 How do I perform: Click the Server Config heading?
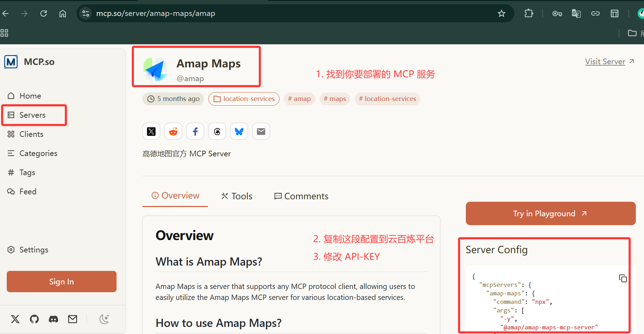(497, 250)
